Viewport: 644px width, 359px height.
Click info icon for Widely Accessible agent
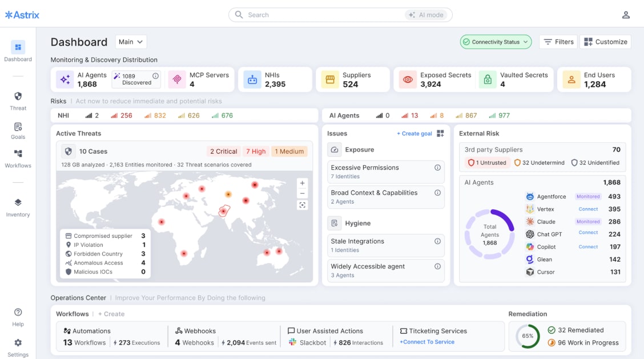437,266
